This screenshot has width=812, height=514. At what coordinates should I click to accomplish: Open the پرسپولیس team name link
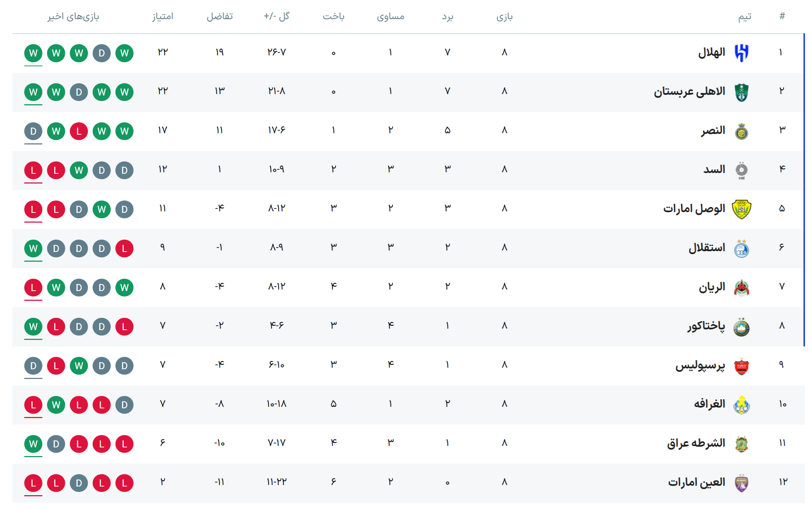(x=700, y=366)
